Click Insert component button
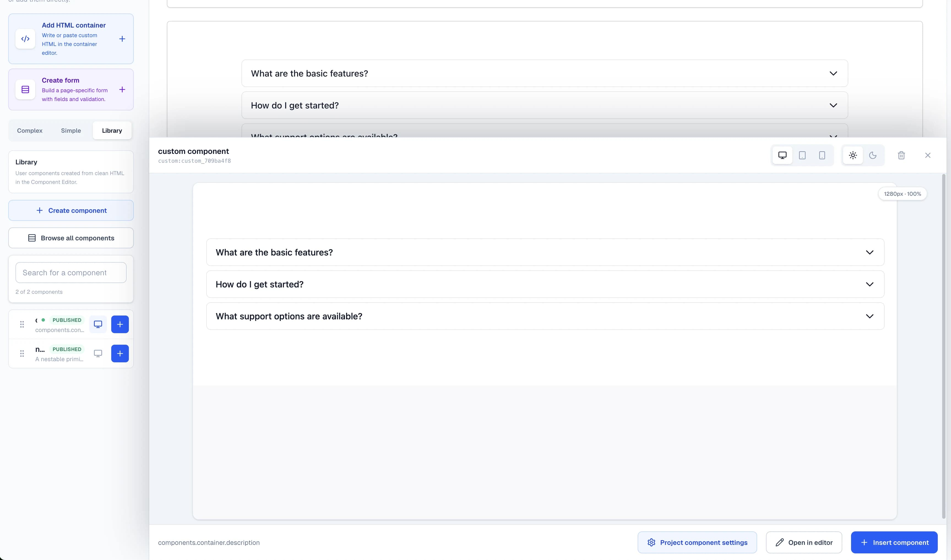 [x=894, y=543]
